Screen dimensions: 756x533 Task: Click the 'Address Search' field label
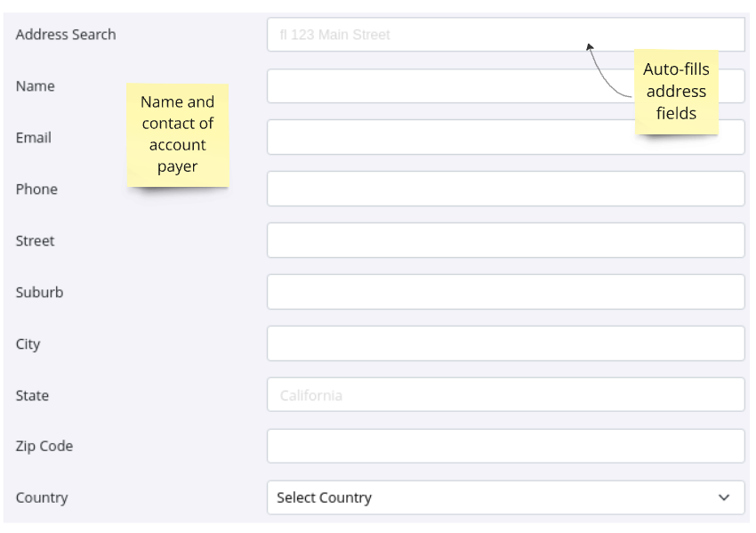[66, 35]
